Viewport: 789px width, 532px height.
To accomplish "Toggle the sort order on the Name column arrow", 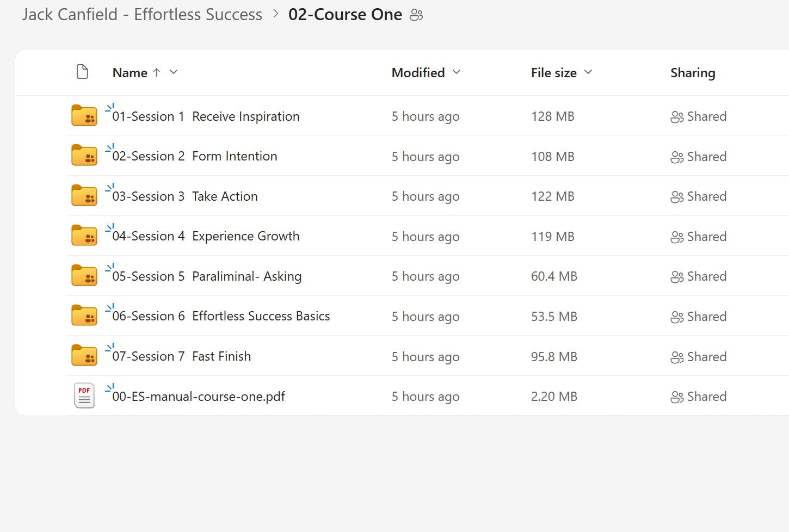I will click(157, 72).
